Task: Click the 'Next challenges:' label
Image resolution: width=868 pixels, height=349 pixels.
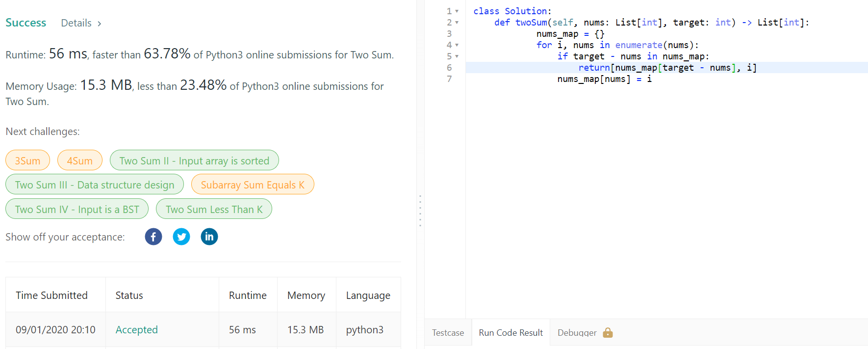Action: click(43, 132)
